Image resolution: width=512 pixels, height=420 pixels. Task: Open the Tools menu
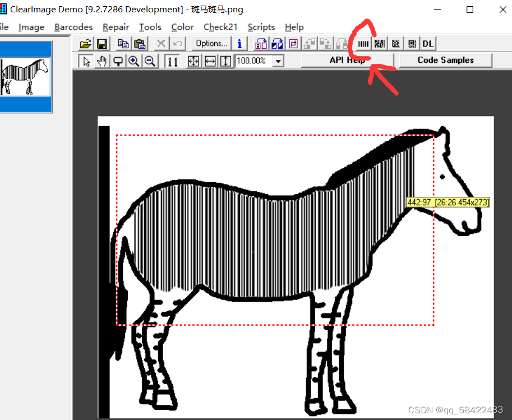point(150,27)
